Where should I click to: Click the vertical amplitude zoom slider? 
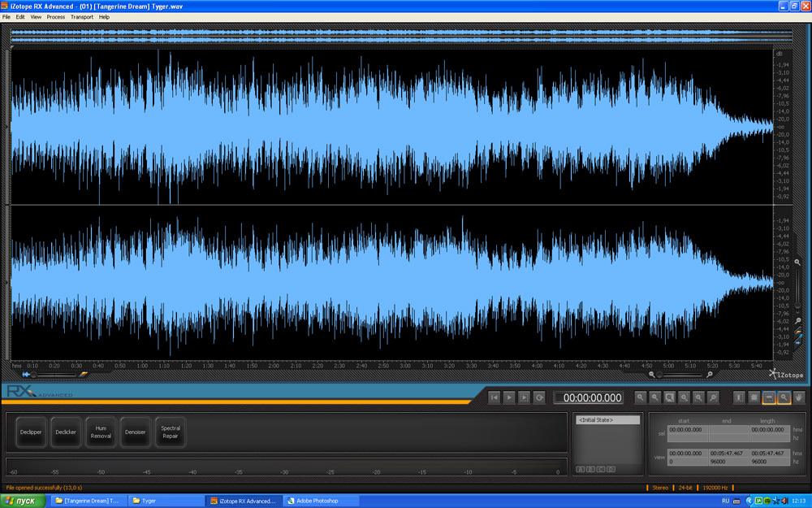pos(797,293)
